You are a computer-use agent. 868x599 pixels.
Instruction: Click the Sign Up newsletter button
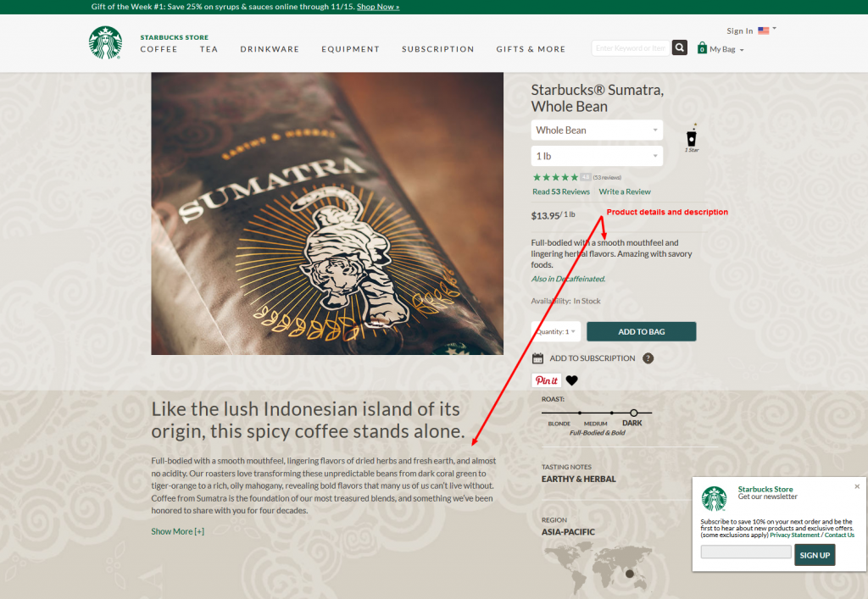815,555
